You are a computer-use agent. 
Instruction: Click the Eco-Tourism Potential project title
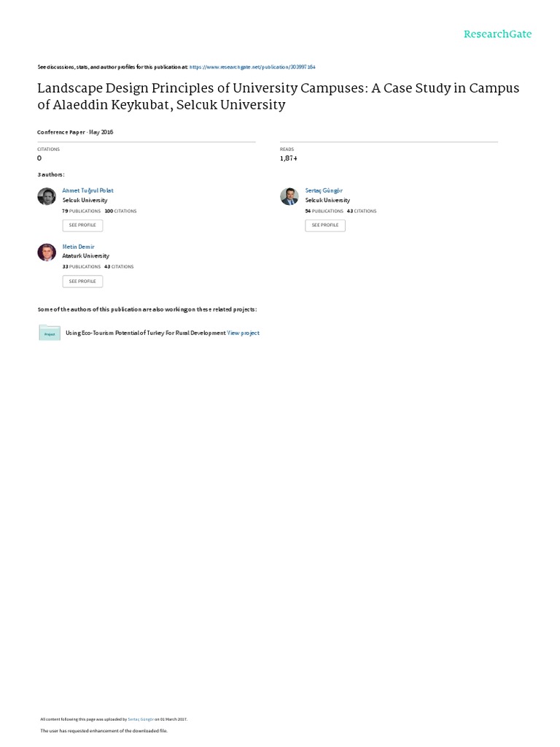click(145, 333)
